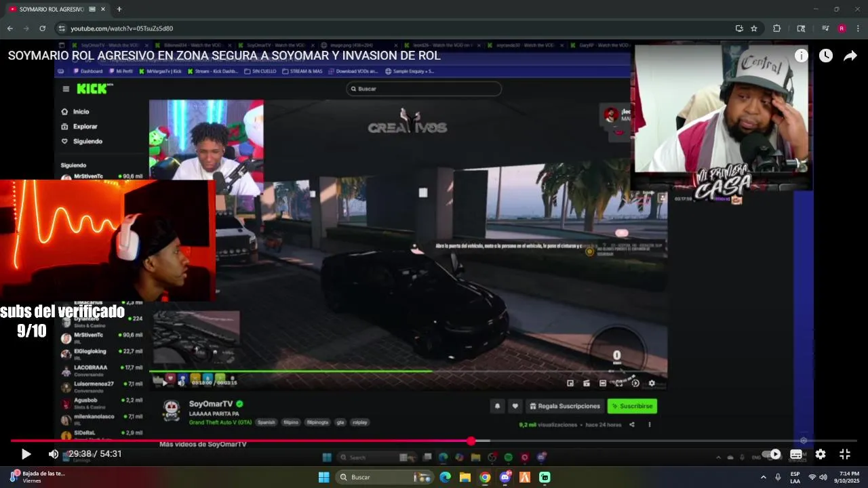Image resolution: width=868 pixels, height=488 pixels.
Task: Select Siguiendo in Kick sidebar
Action: point(82,142)
